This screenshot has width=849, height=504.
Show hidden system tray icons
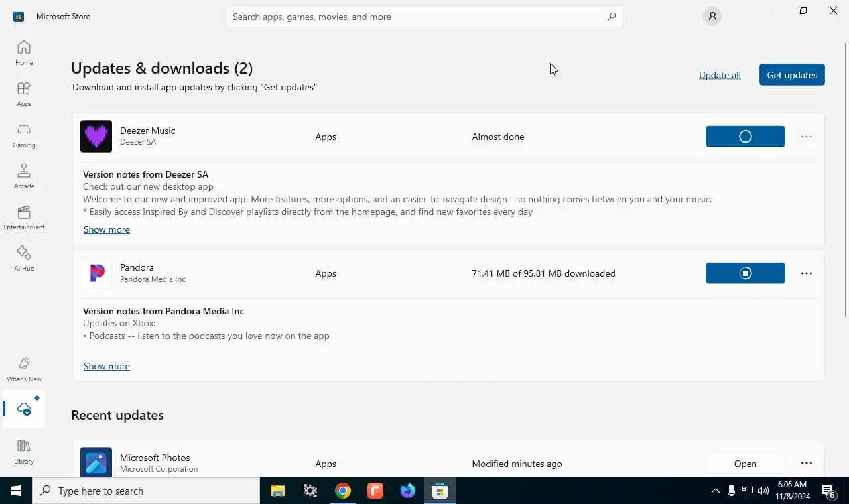[x=715, y=491]
